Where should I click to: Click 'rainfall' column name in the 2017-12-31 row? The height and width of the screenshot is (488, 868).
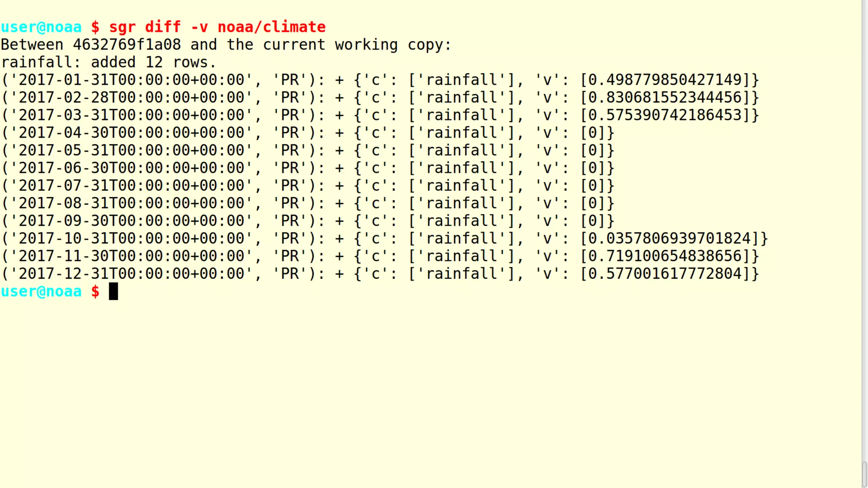(x=462, y=274)
